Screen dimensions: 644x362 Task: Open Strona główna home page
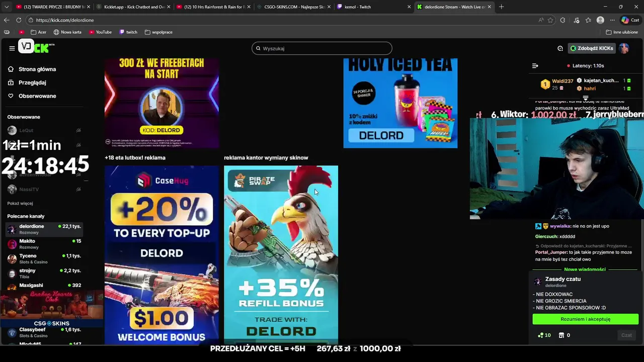pyautogui.click(x=32, y=69)
